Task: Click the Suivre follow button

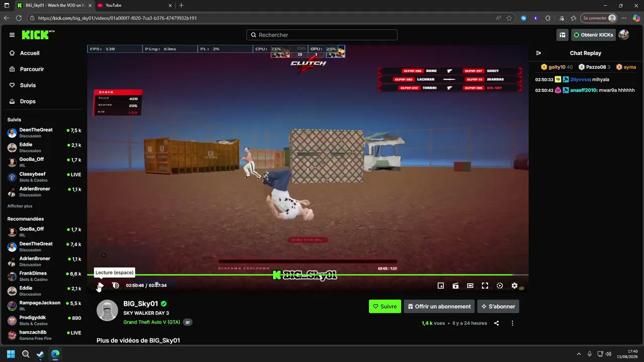Action: [385, 306]
